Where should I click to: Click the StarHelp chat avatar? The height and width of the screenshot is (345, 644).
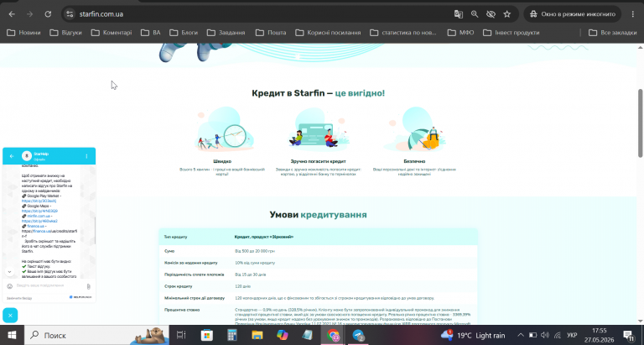pos(27,156)
